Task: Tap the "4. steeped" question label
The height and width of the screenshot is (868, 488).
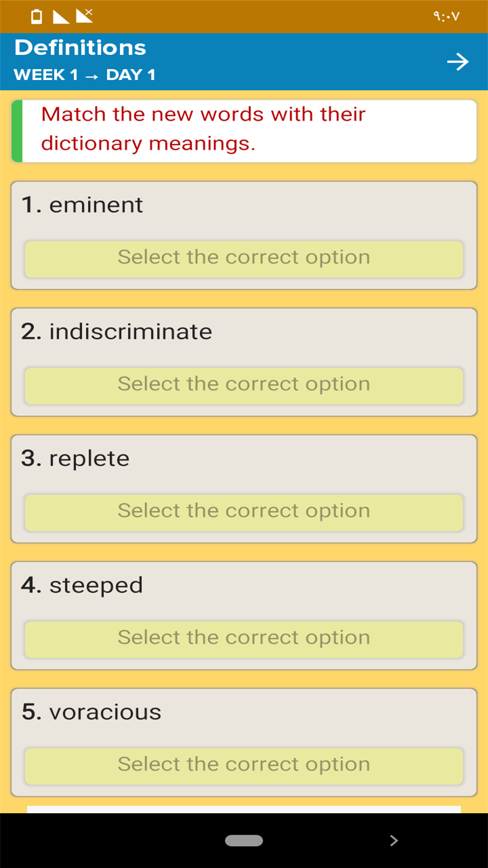Action: pyautogui.click(x=82, y=585)
